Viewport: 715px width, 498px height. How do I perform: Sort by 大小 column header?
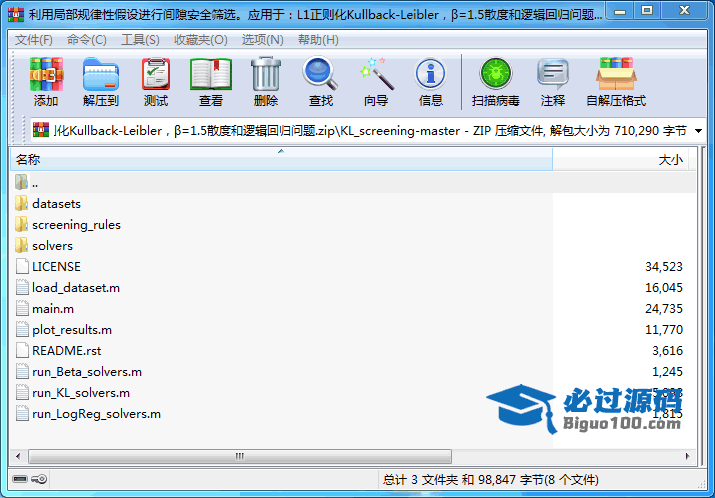tap(622, 160)
